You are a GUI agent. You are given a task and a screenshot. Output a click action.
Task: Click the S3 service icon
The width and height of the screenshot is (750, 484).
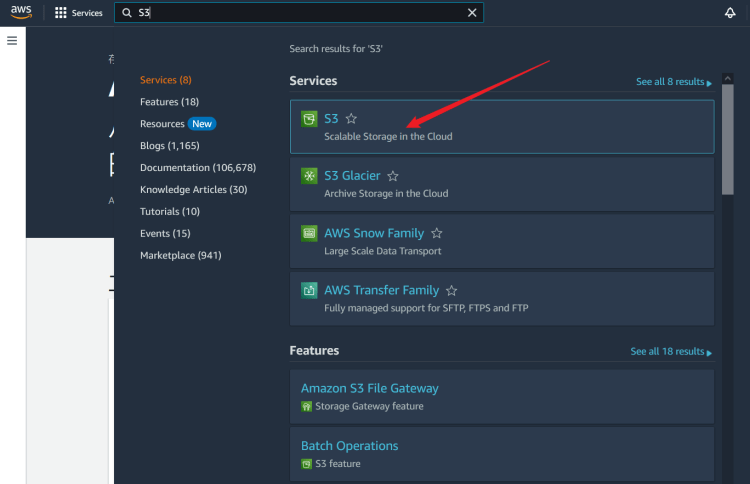point(309,119)
